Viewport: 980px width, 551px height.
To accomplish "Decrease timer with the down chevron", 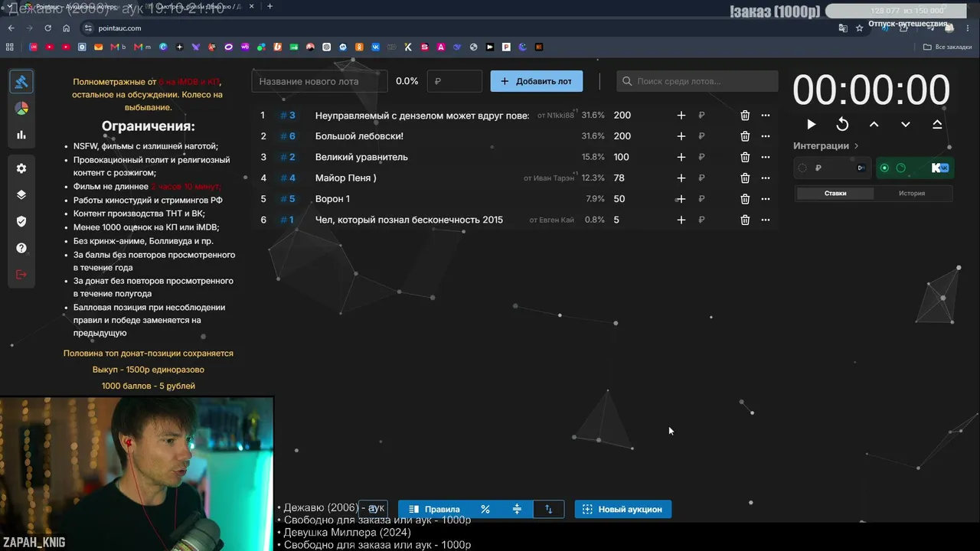I will tap(906, 125).
